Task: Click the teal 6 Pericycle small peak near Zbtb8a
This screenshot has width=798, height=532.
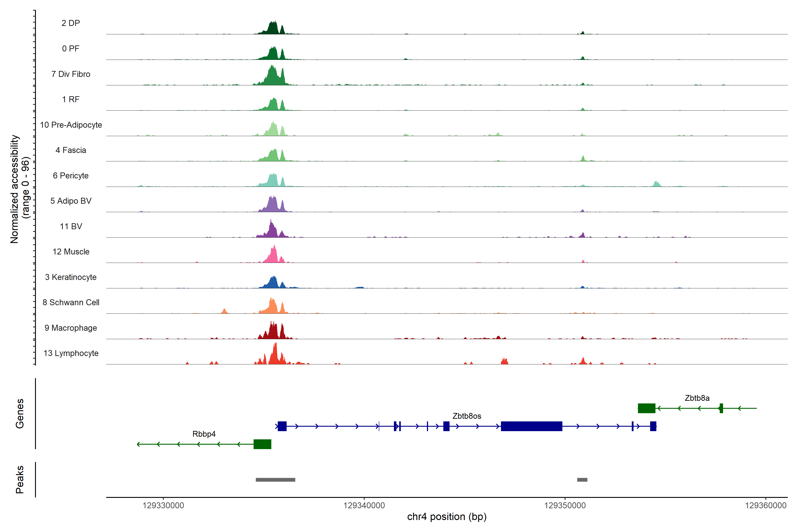Action: pos(657,184)
